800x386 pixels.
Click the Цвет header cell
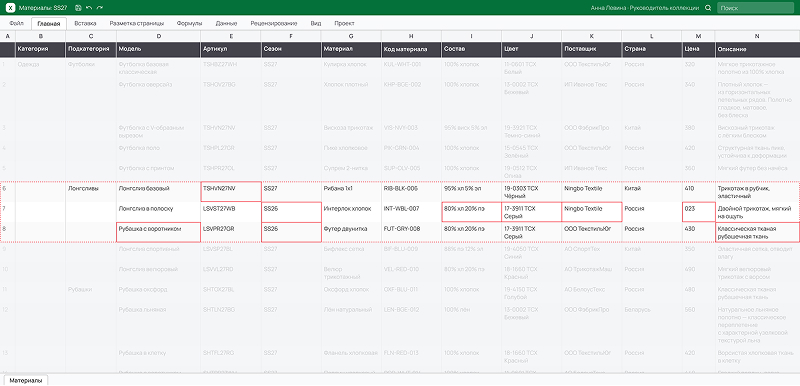click(x=532, y=49)
